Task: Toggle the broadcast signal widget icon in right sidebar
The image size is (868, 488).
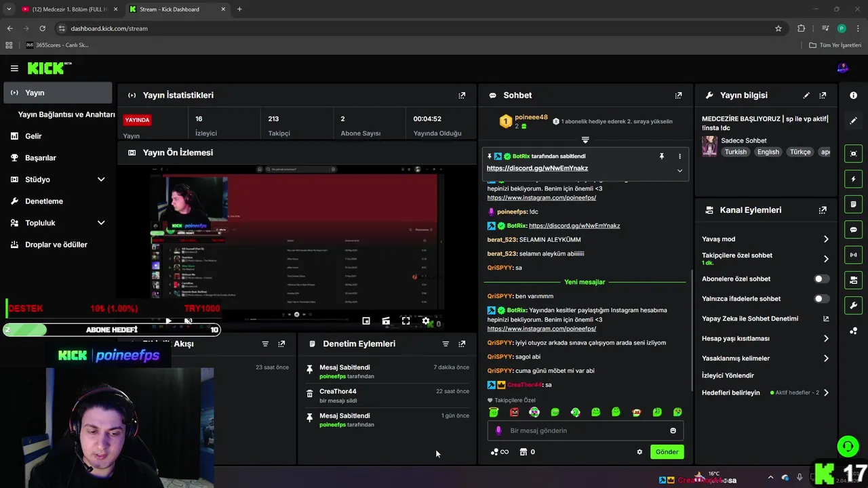Action: [x=854, y=255]
